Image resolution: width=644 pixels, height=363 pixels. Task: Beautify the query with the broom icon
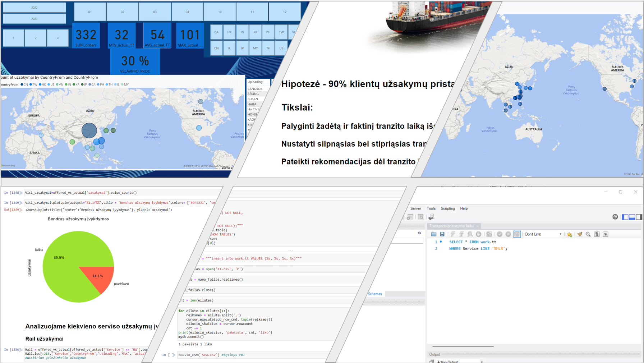(580, 234)
